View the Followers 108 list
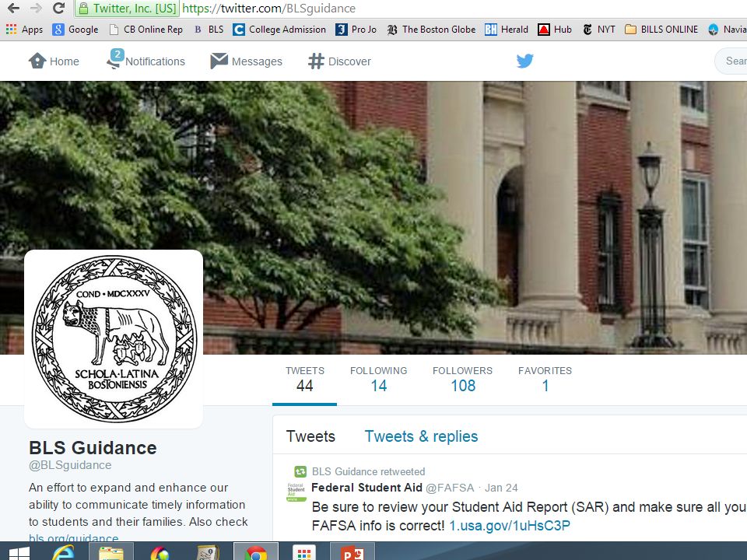 pos(462,379)
